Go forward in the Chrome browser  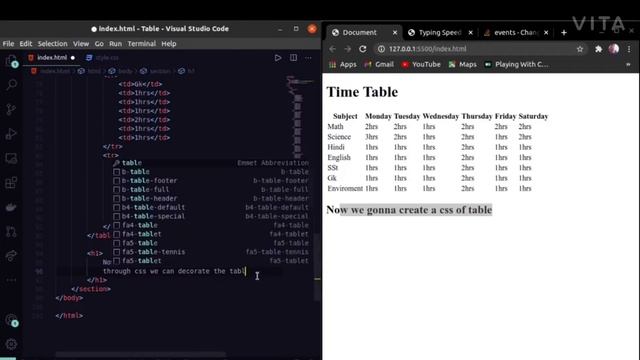[x=347, y=49]
